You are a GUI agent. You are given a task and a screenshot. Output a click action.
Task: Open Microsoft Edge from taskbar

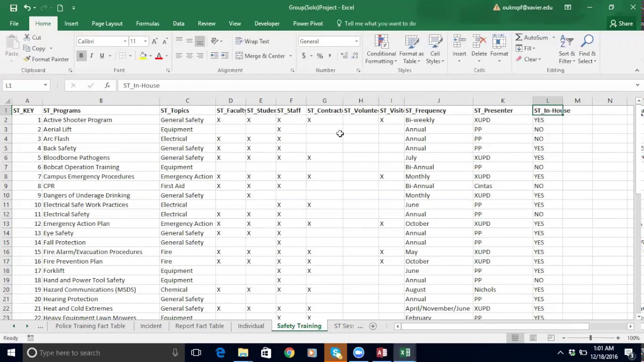pyautogui.click(x=220, y=353)
